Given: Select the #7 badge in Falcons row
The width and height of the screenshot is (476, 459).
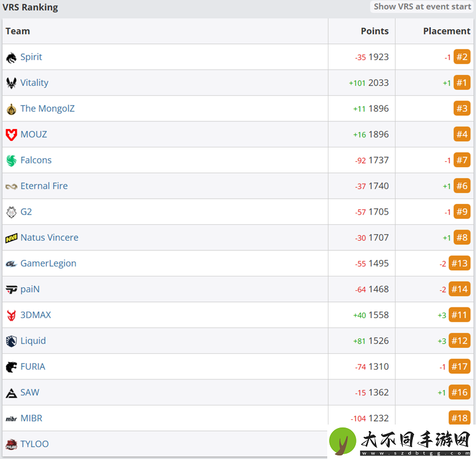Looking at the screenshot, I should click(x=462, y=160).
